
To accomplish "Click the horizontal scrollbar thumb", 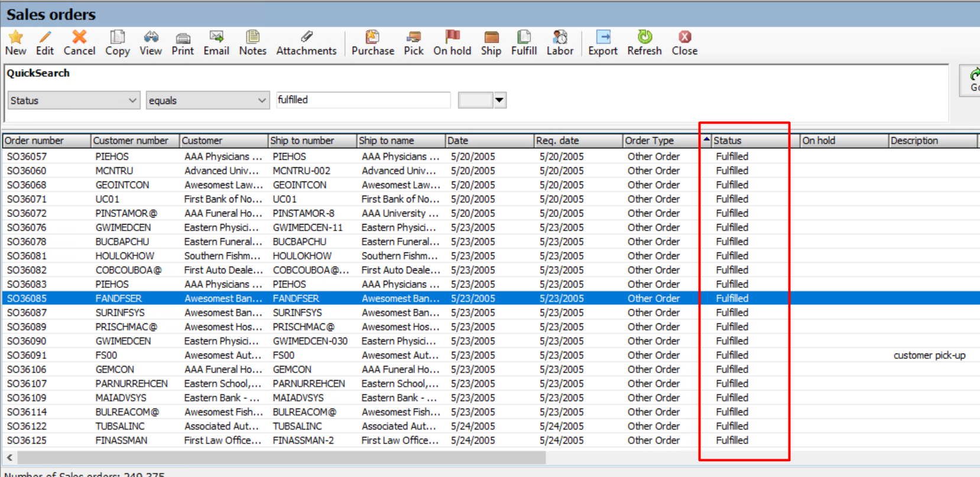I will [x=281, y=457].
